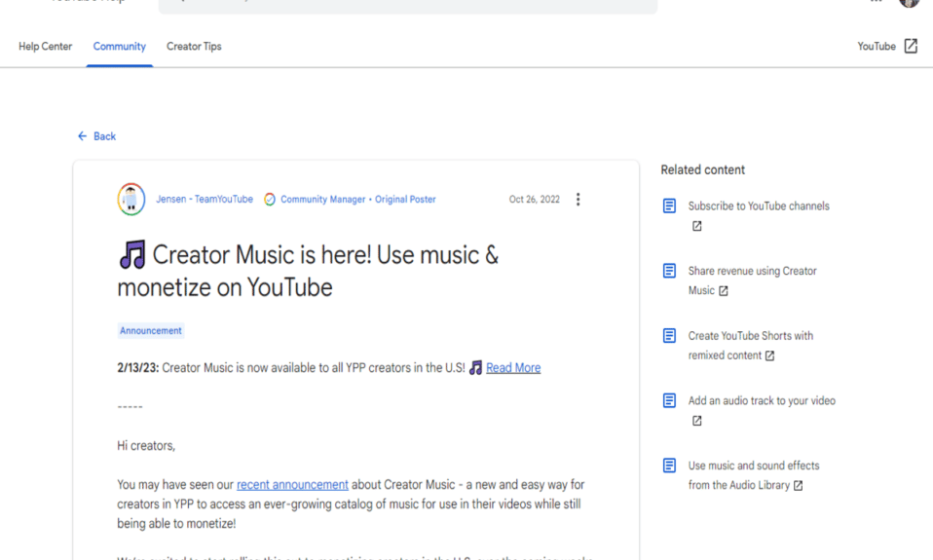Click external-link icon after Creator Music related link
Screen dimensions: 933x560
723,291
